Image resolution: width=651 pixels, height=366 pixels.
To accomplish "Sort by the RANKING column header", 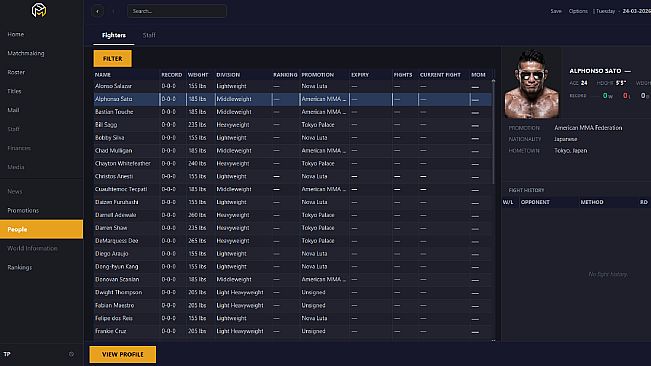I will click(285, 75).
